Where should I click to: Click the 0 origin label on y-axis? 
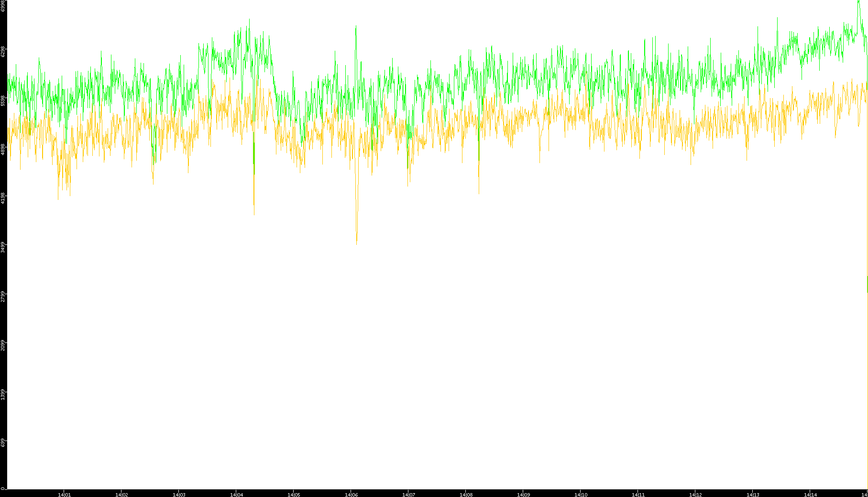pos(3,488)
